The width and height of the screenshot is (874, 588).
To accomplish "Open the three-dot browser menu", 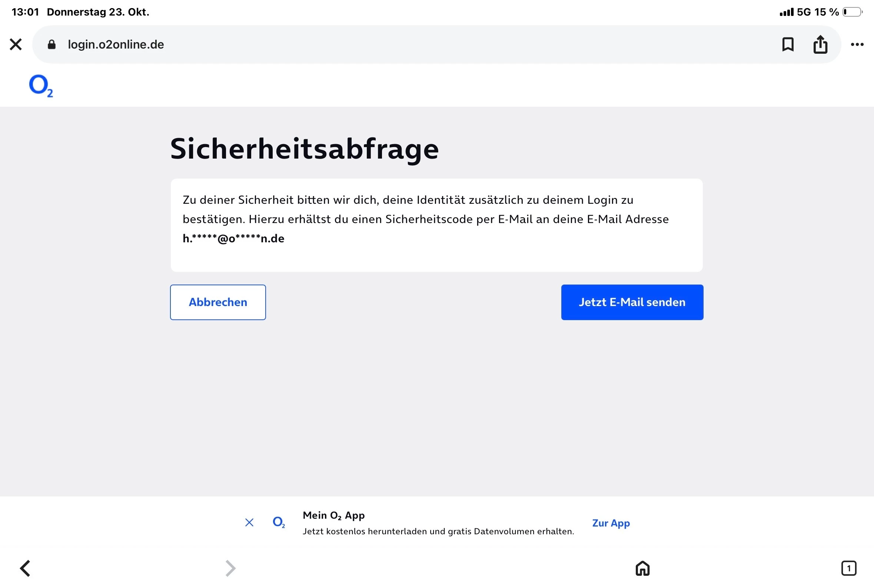I will click(857, 44).
